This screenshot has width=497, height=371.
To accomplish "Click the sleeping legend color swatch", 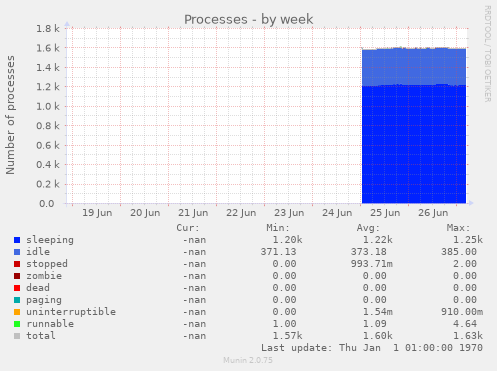I will [x=17, y=240].
